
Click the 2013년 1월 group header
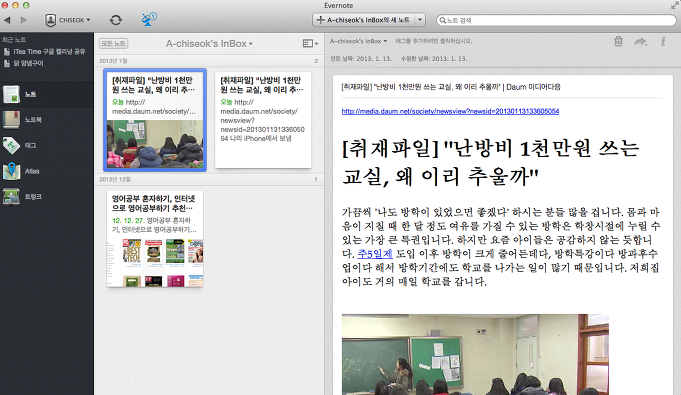[x=209, y=61]
